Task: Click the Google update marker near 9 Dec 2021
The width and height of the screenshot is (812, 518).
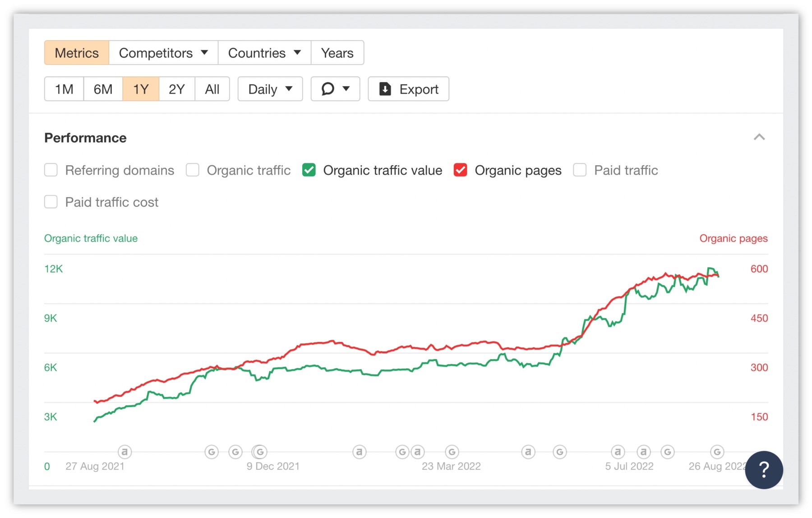Action: tap(259, 452)
